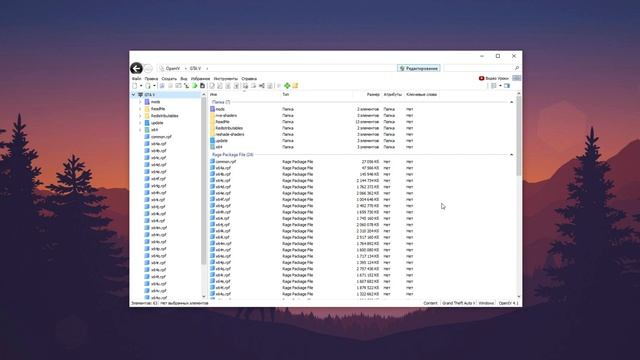640x360 pixels.
Task: Click the black save-like toolbar icon
Action: [x=202, y=86]
